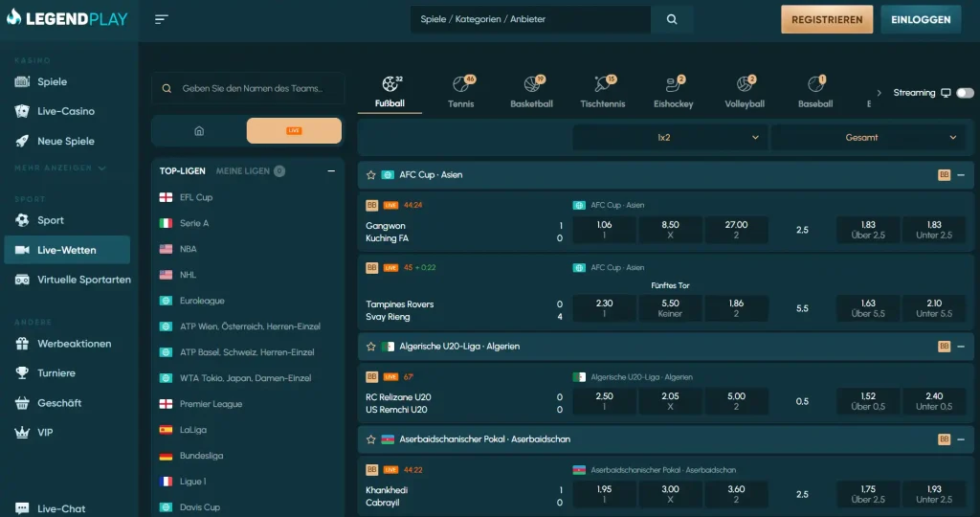Open Premier League in Top-Ligen
Viewport: 980px width, 517px height.
coord(201,404)
